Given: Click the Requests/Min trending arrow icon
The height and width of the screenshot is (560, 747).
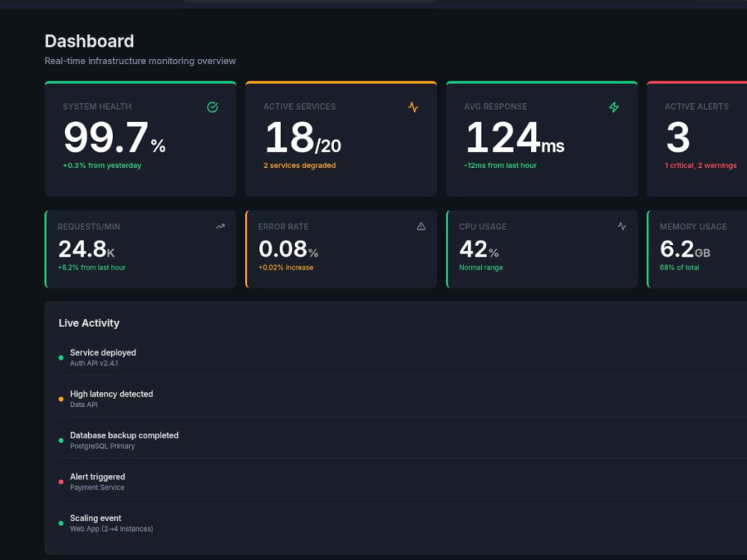Looking at the screenshot, I should pos(220,226).
